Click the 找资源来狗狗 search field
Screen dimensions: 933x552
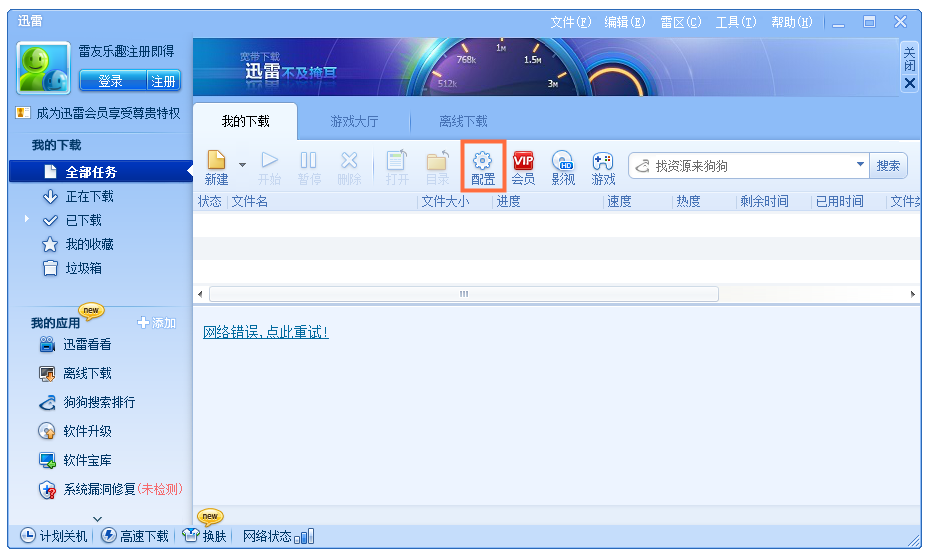[751, 166]
